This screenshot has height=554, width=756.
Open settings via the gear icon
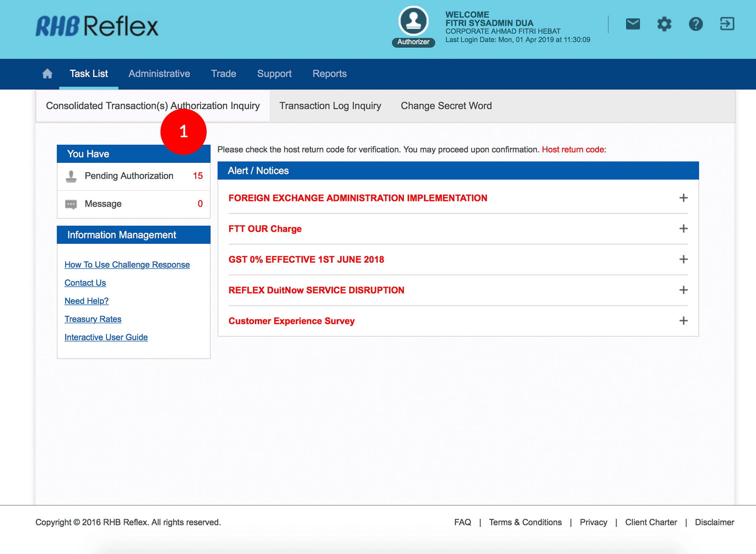point(664,24)
